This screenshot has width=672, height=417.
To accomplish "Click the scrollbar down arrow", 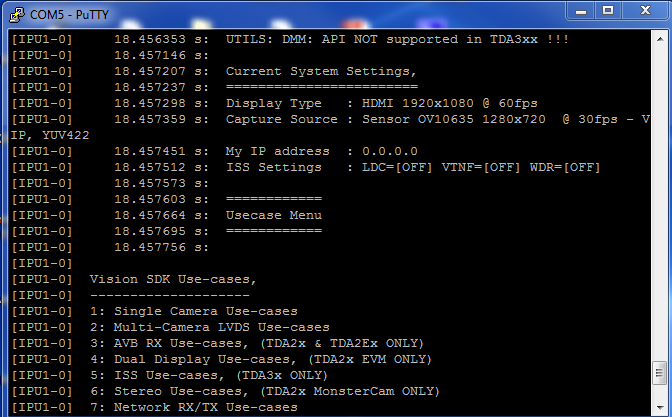I will click(660, 408).
